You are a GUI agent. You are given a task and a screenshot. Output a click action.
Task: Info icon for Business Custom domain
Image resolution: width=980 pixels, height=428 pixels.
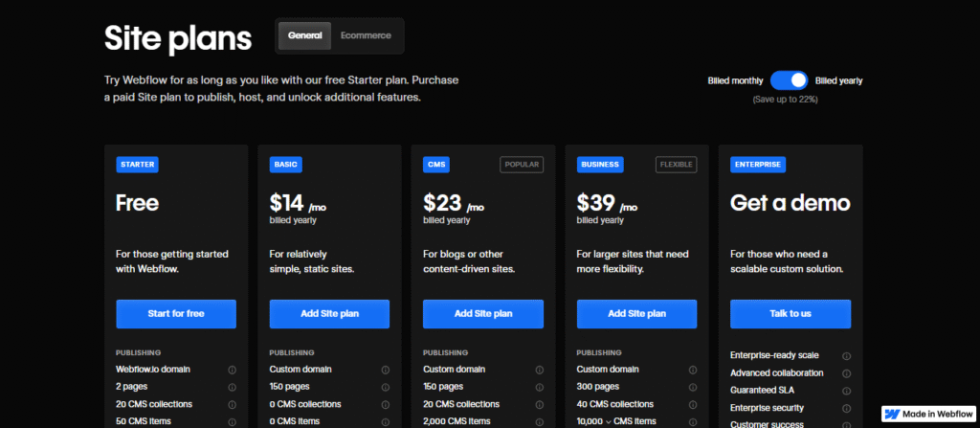click(x=693, y=370)
